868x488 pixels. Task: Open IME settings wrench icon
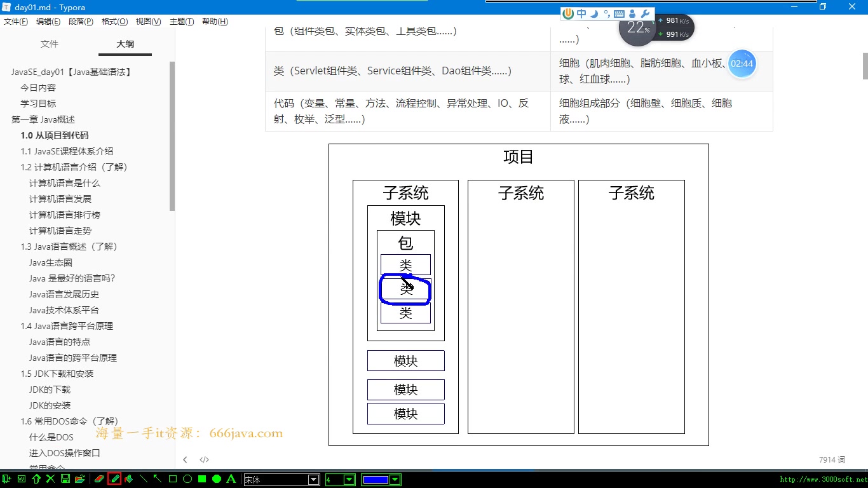pos(645,13)
